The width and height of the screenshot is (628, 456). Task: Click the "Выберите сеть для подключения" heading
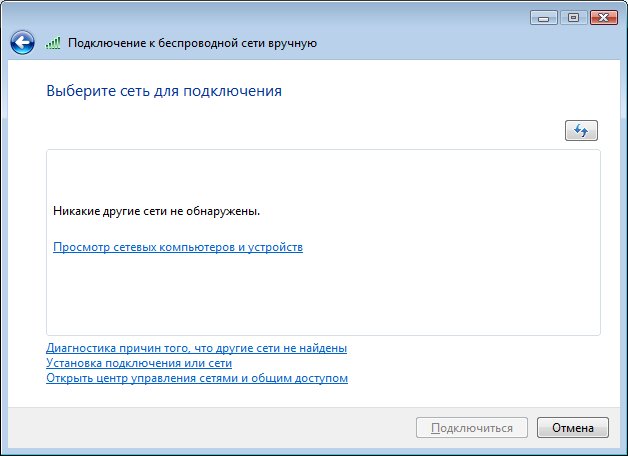[x=164, y=91]
